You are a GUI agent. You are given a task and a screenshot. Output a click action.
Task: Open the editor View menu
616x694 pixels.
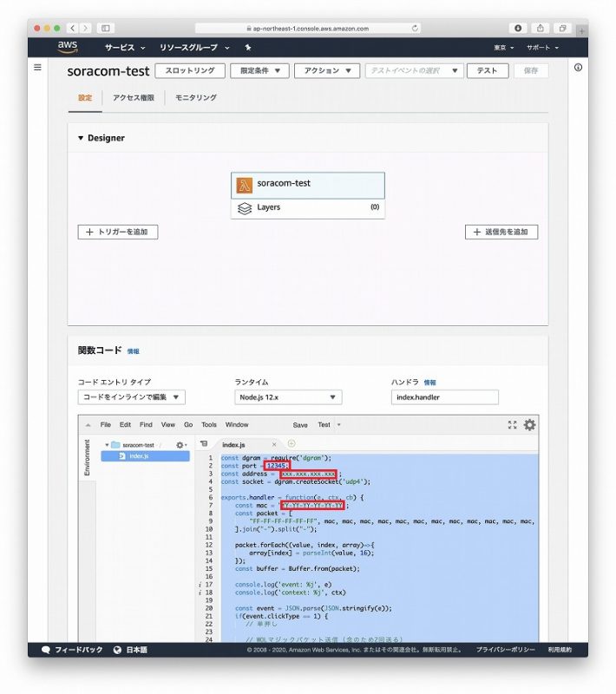point(168,425)
